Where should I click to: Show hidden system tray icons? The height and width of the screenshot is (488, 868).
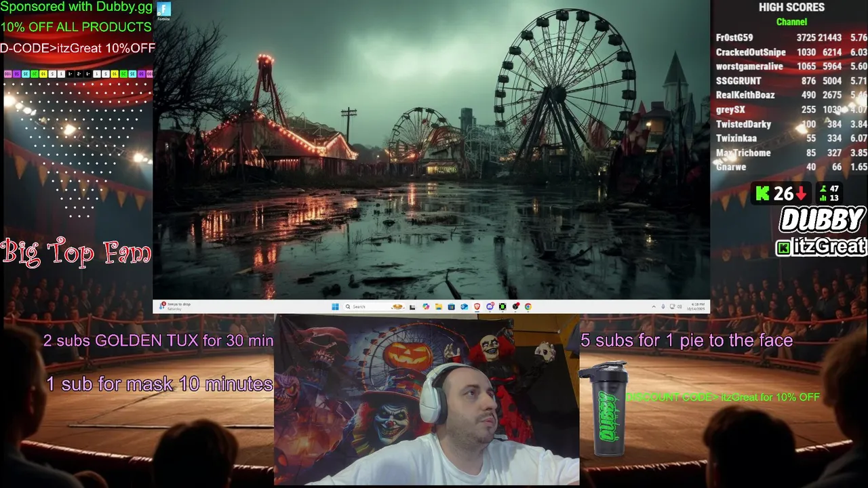[654, 306]
